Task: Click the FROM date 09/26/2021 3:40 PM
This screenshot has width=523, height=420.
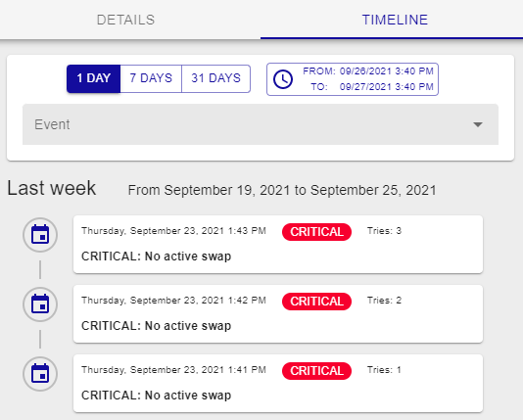Action: click(x=387, y=71)
